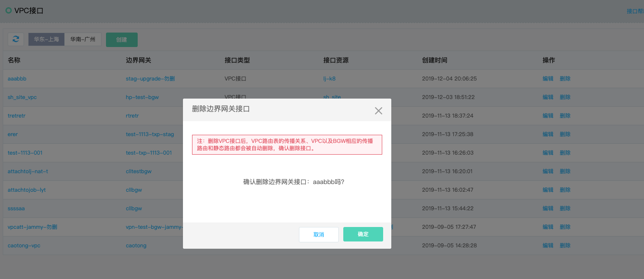Viewport: 644px width, 279px height.
Task: Click the refresh icon above the table
Action: click(x=16, y=39)
